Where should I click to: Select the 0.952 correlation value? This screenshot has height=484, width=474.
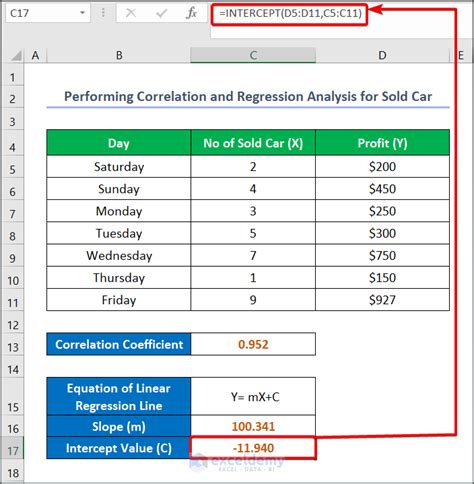coord(253,344)
